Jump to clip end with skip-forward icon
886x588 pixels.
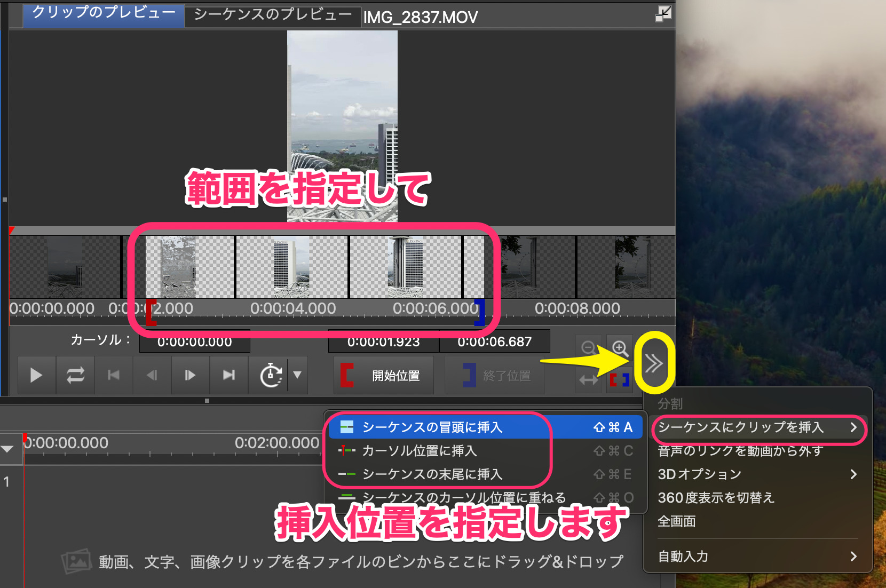[x=229, y=375]
